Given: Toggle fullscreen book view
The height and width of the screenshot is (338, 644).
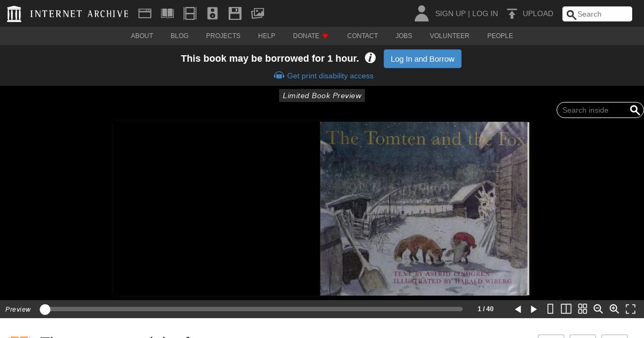Looking at the screenshot, I should [x=631, y=309].
